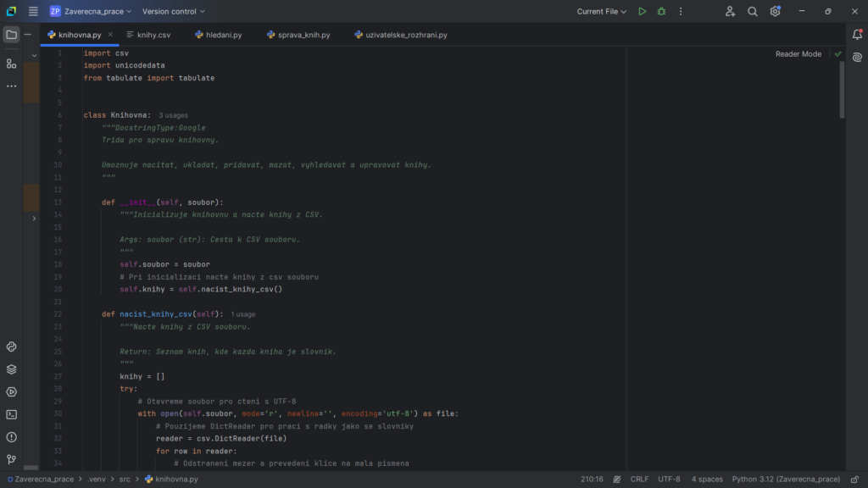
Task: Open IDE settings gear
Action: tap(775, 11)
